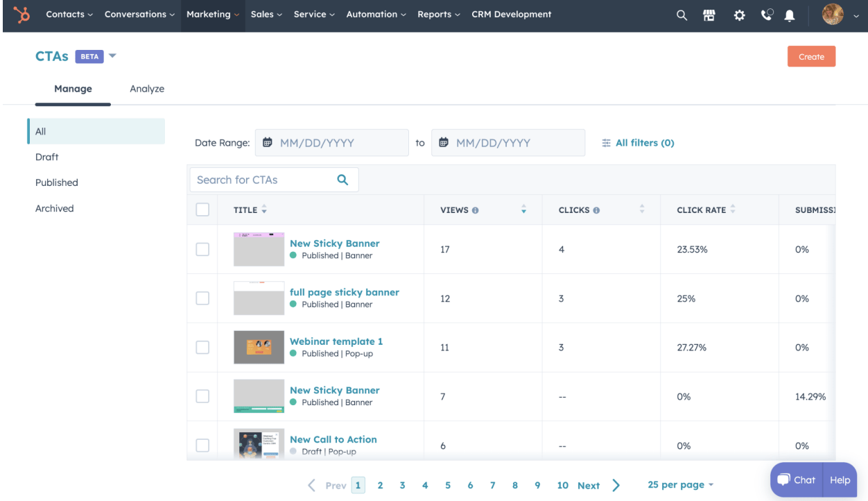Open the calendar picker for the start date
Viewport: 868px width, 501px height.
pos(268,142)
